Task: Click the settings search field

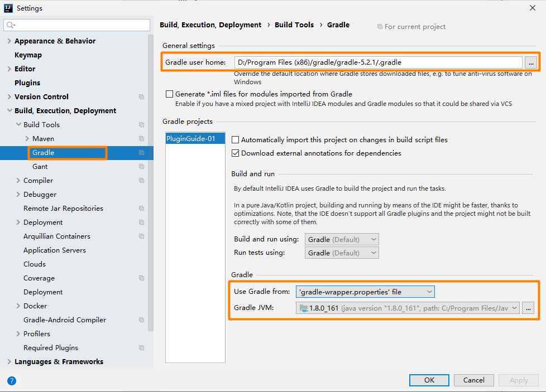Action: (76, 25)
